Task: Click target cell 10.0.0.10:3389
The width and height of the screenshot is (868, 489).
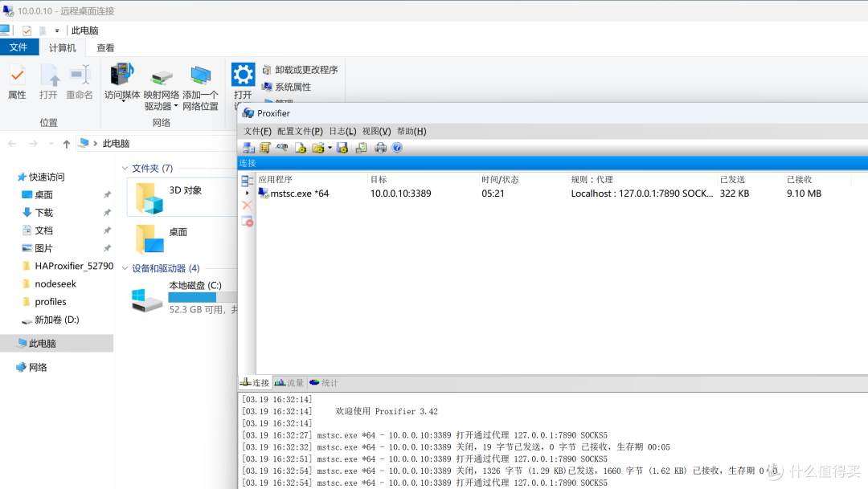Action: (x=401, y=194)
